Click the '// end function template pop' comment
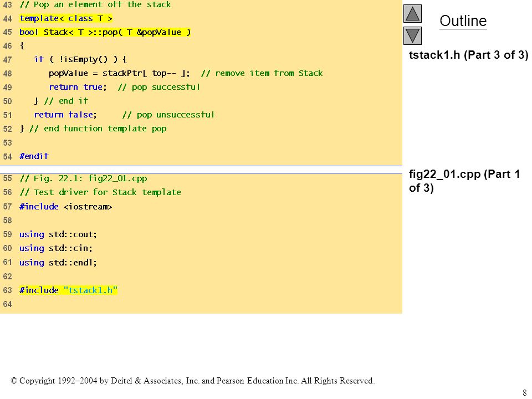The height and width of the screenshot is (399, 532). 98,129
